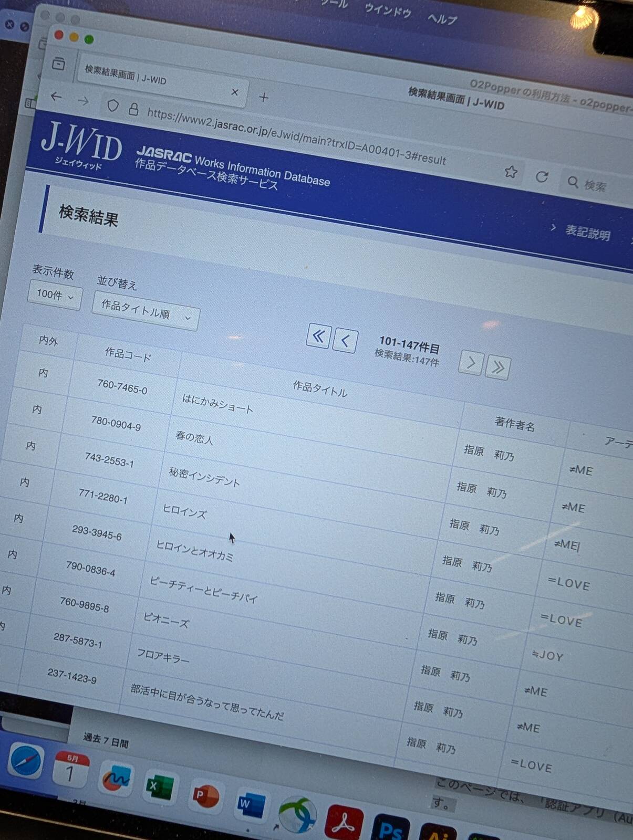Click work code 790-0836-4

coord(90,569)
